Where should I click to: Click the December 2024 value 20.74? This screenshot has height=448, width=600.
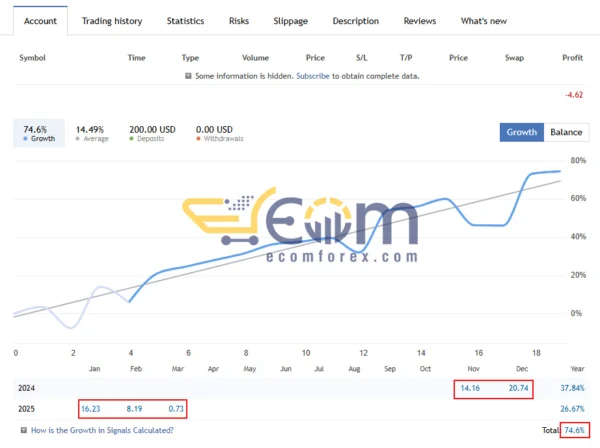point(518,388)
